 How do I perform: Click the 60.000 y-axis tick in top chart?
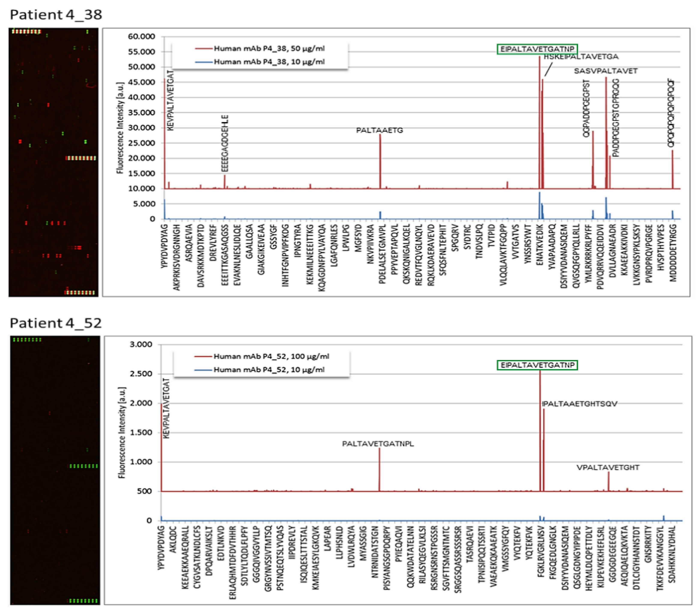[x=141, y=37]
